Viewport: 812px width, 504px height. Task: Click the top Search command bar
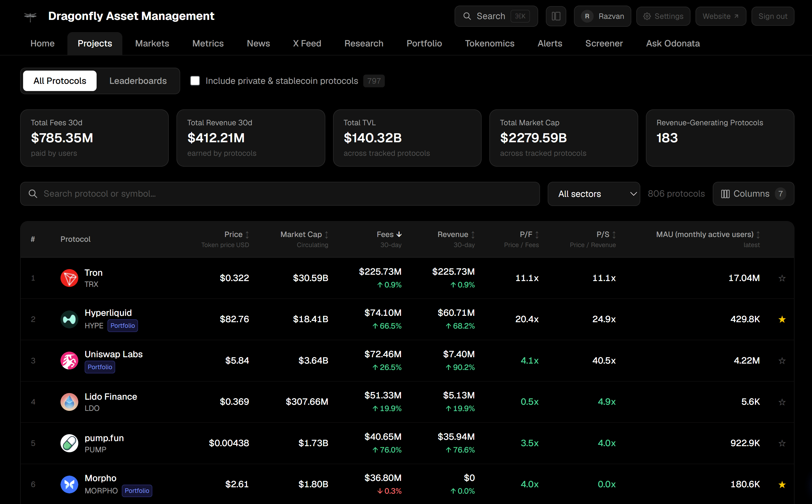click(496, 16)
